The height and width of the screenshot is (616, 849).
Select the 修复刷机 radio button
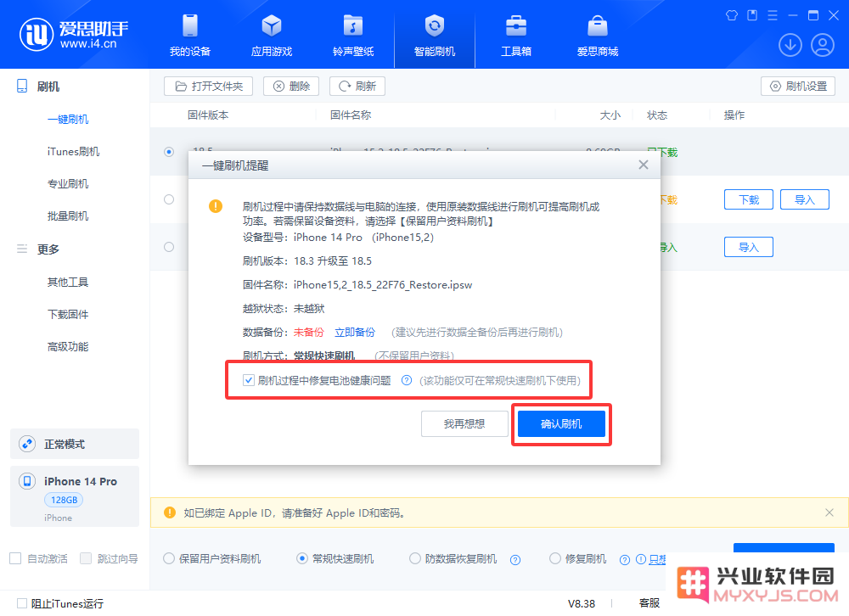[555, 558]
